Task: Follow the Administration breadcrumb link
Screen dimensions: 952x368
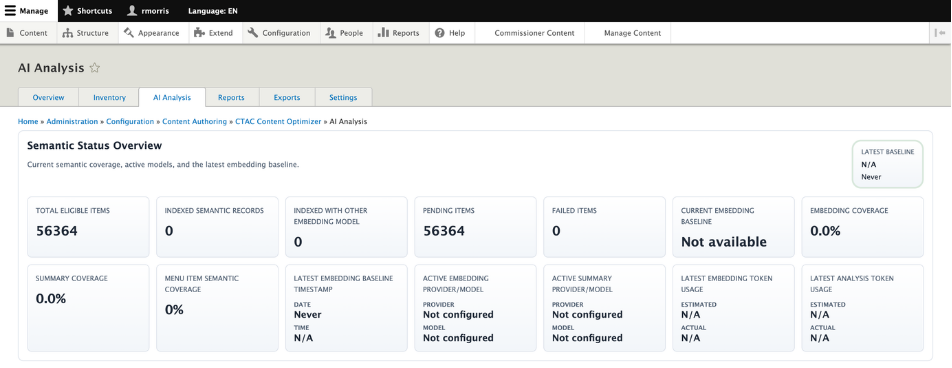Action: (72, 121)
